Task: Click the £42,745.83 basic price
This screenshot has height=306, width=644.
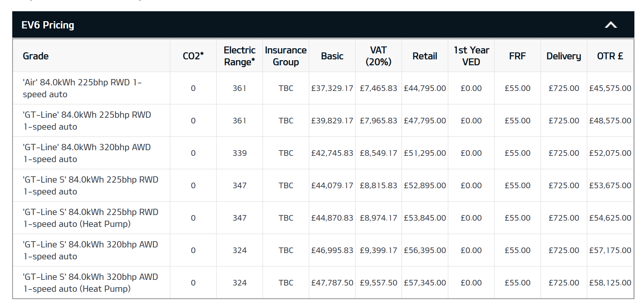Action: [x=332, y=153]
